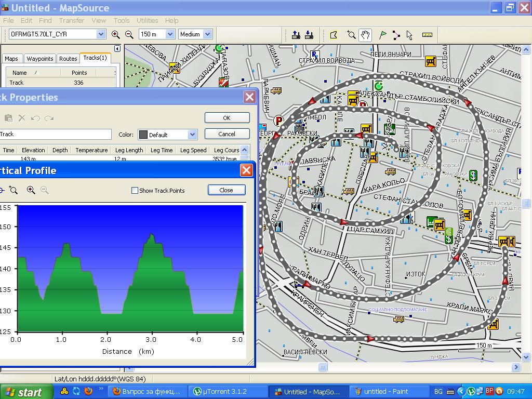This screenshot has width=532, height=399.
Task: Select the Waypoint flag tool
Action: point(382,35)
